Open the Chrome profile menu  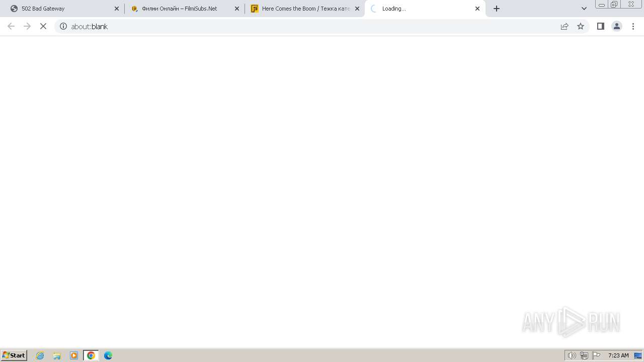(617, 26)
